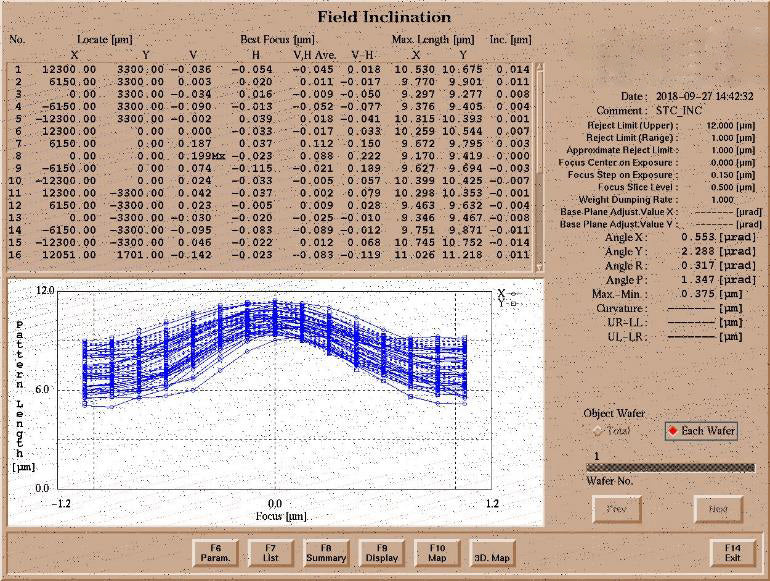Click the UL-LR field label

click(627, 337)
